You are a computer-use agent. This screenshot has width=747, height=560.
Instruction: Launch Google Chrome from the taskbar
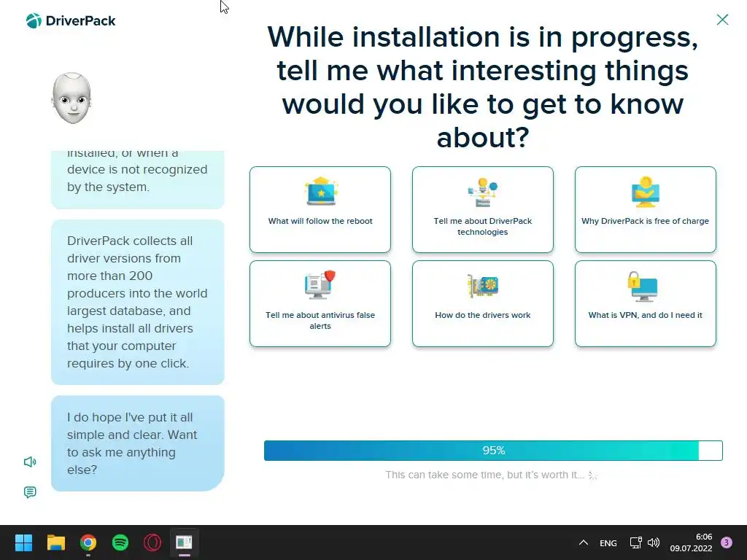[88, 542]
